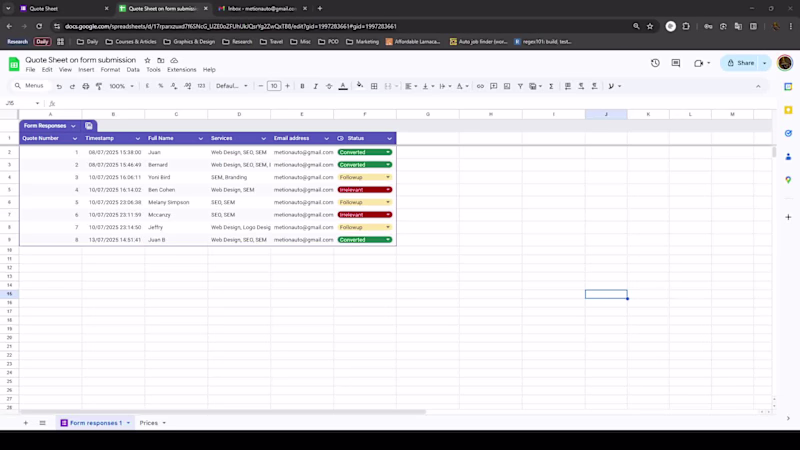Open Google Maps side panel icon
800x450 pixels.
tap(788, 180)
